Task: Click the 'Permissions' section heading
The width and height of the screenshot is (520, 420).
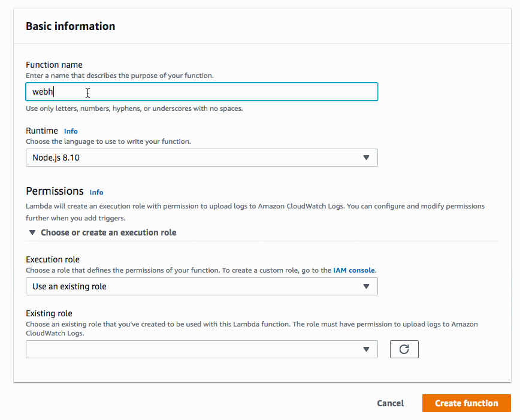Action: pos(55,191)
